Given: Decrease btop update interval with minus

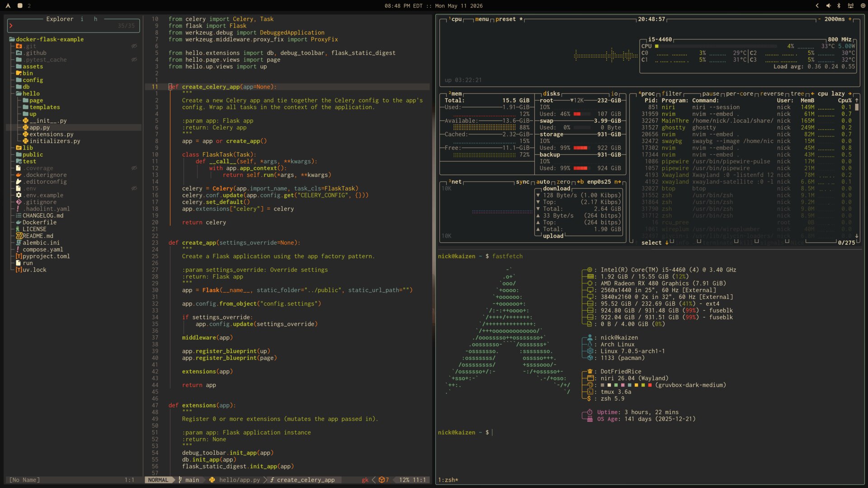Looking at the screenshot, I should tap(819, 19).
